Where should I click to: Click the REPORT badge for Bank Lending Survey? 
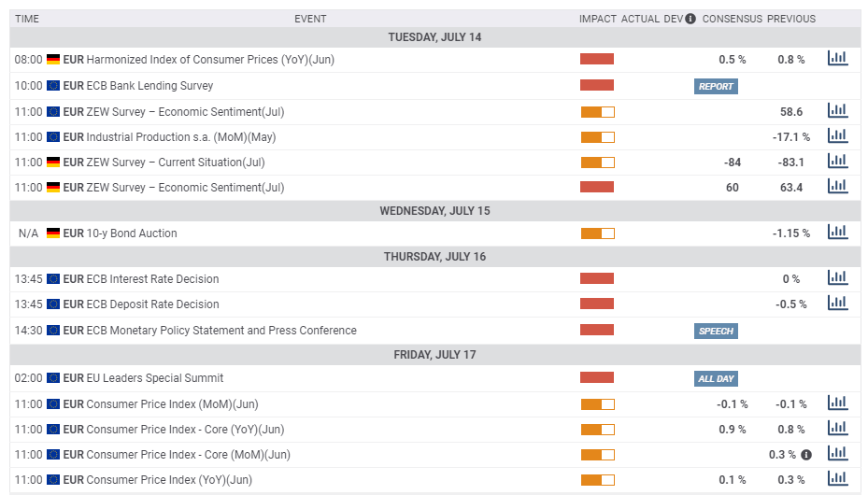717,86
